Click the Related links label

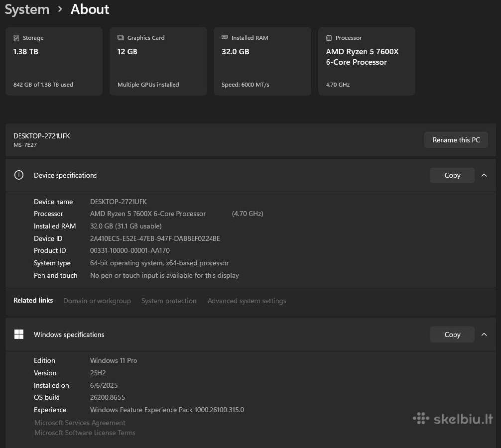point(33,301)
